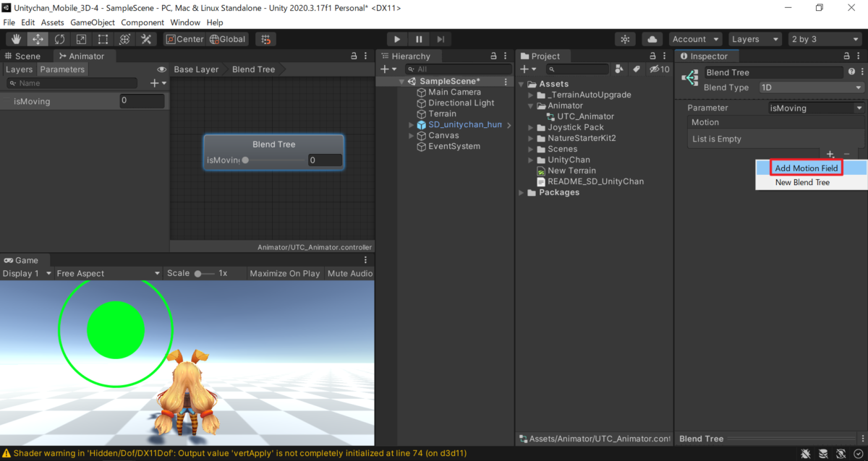Open custom editor tools
The width and height of the screenshot is (868, 461).
point(146,39)
